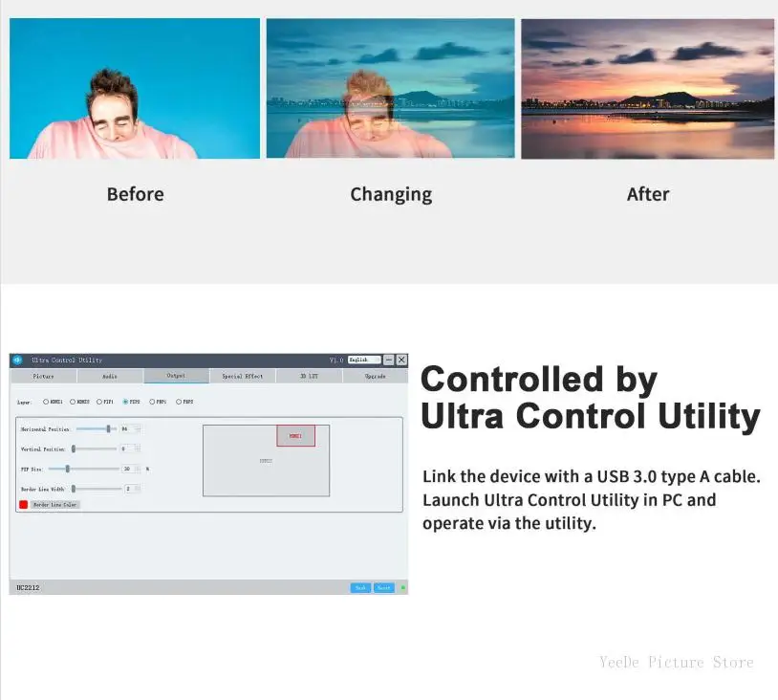Close the Ultra Control Utility window
The width and height of the screenshot is (778, 700).
click(x=401, y=360)
